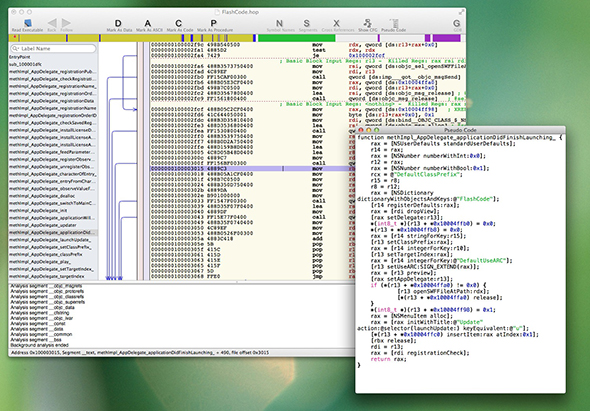Click into the Label Name search field
The width and height of the screenshot is (590, 411).
pyautogui.click(x=53, y=49)
